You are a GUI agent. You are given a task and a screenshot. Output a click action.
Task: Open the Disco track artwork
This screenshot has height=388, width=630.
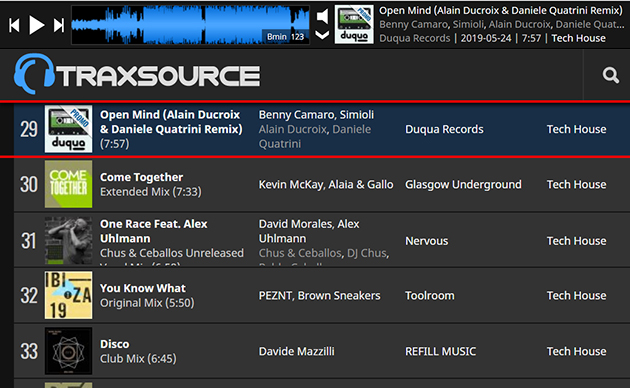coord(68,351)
